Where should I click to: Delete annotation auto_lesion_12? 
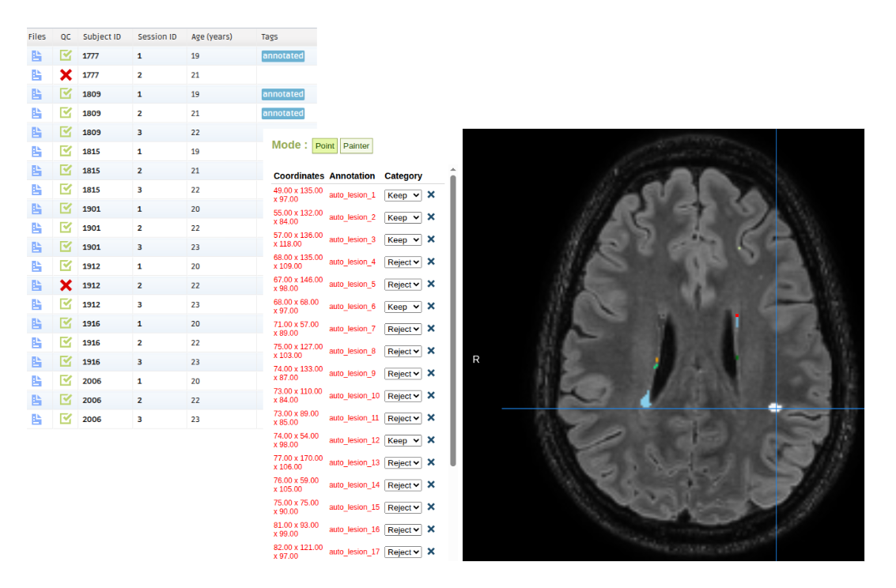point(432,439)
